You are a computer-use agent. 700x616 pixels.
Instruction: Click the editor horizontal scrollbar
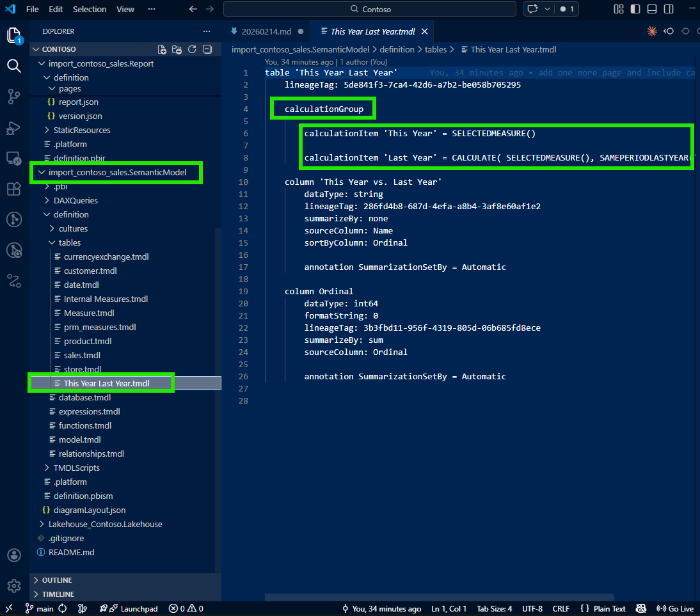440,597
